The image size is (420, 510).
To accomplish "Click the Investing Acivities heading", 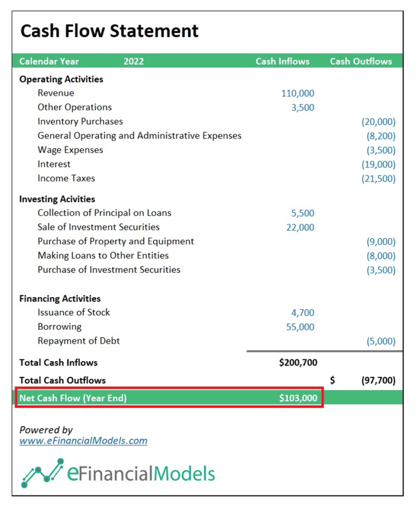I will 57,199.
